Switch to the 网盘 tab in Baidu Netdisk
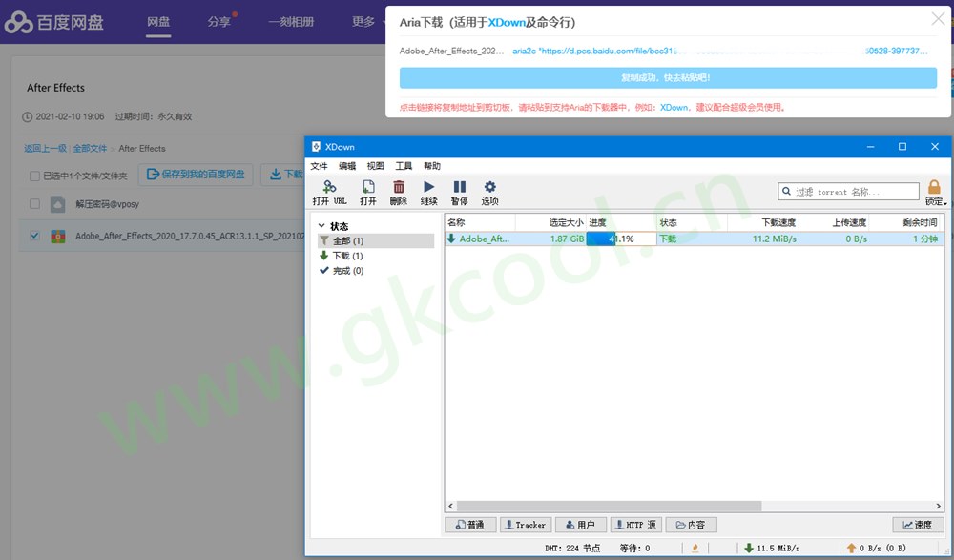Viewport: 954px width, 560px height. (x=158, y=22)
